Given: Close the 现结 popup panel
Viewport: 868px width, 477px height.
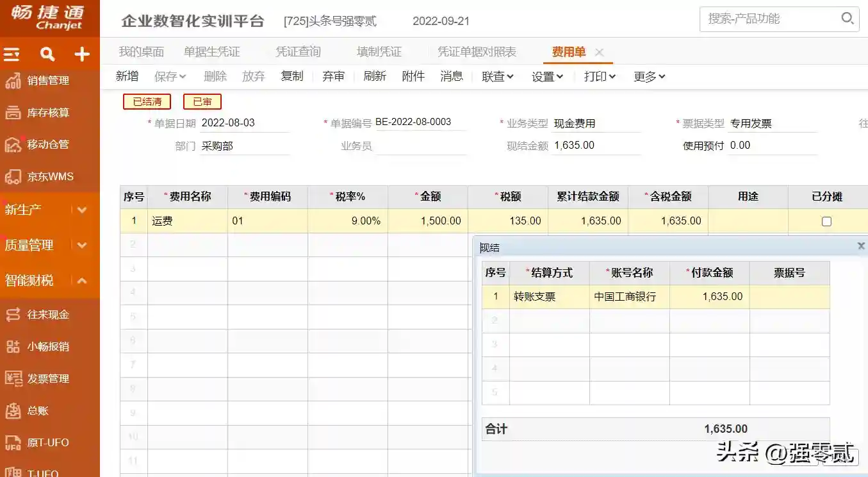Looking at the screenshot, I should coord(861,246).
